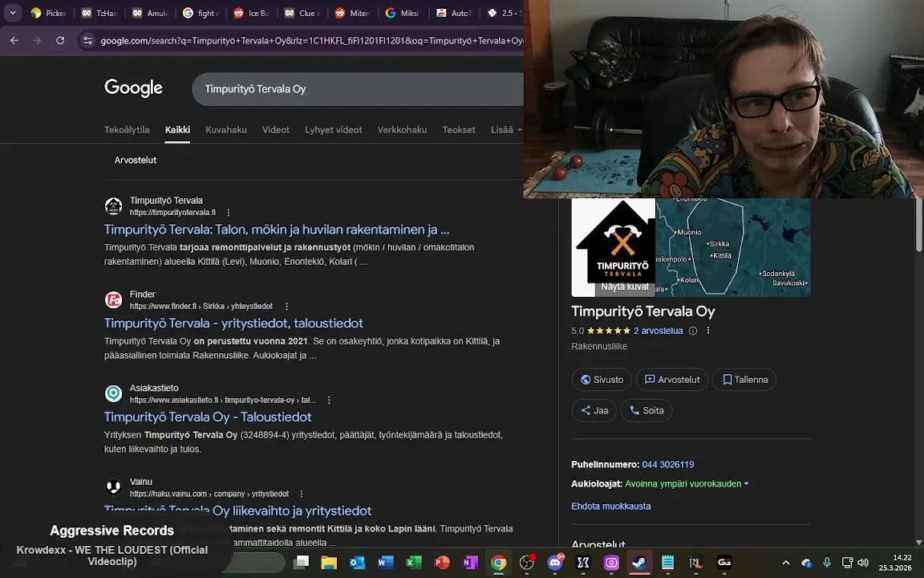Save the business with Tallenna
The image size is (924, 578).
tap(744, 379)
